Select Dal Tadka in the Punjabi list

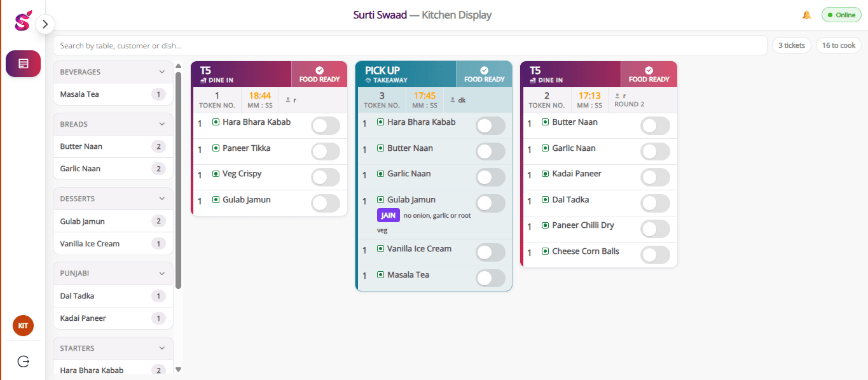click(113, 296)
